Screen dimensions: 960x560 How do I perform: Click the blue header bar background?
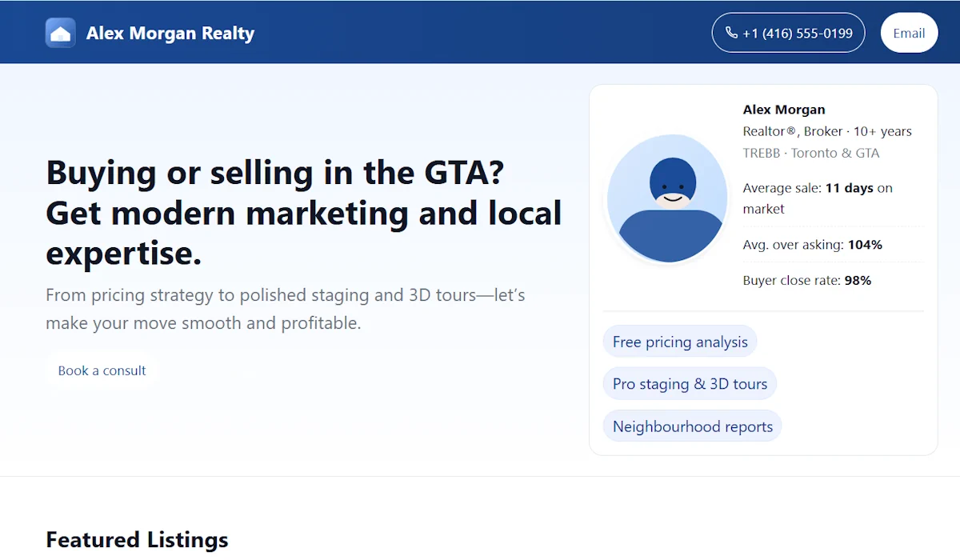click(x=480, y=32)
